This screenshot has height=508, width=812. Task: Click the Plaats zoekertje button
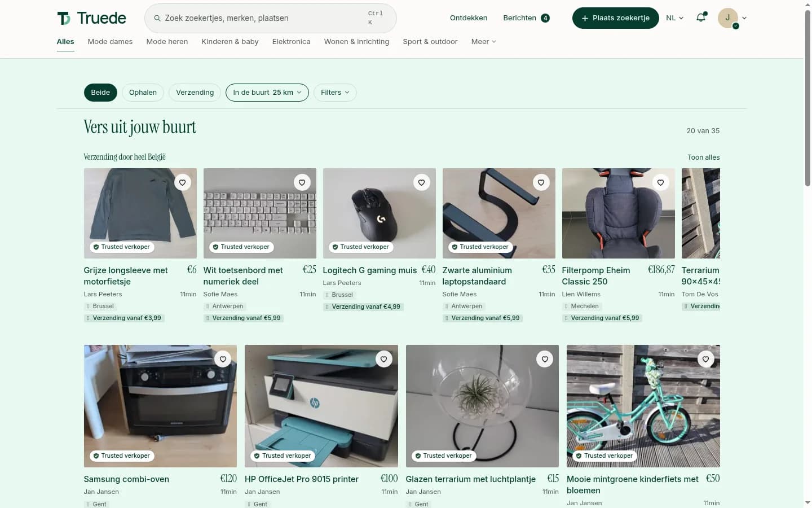[616, 18]
